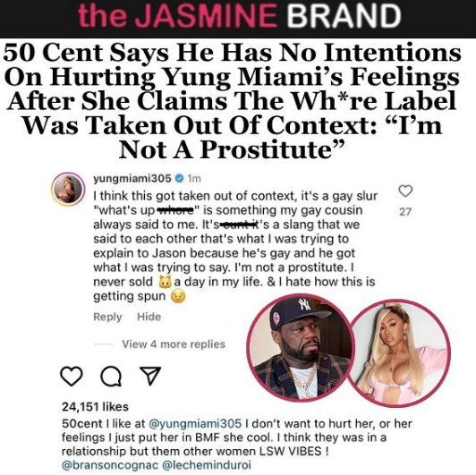
Task: Click the sad face emoji
Action: click(178, 296)
